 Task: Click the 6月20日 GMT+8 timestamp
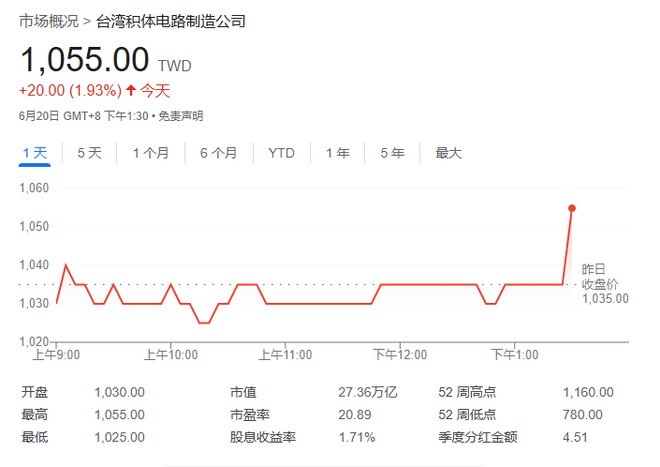click(x=83, y=116)
